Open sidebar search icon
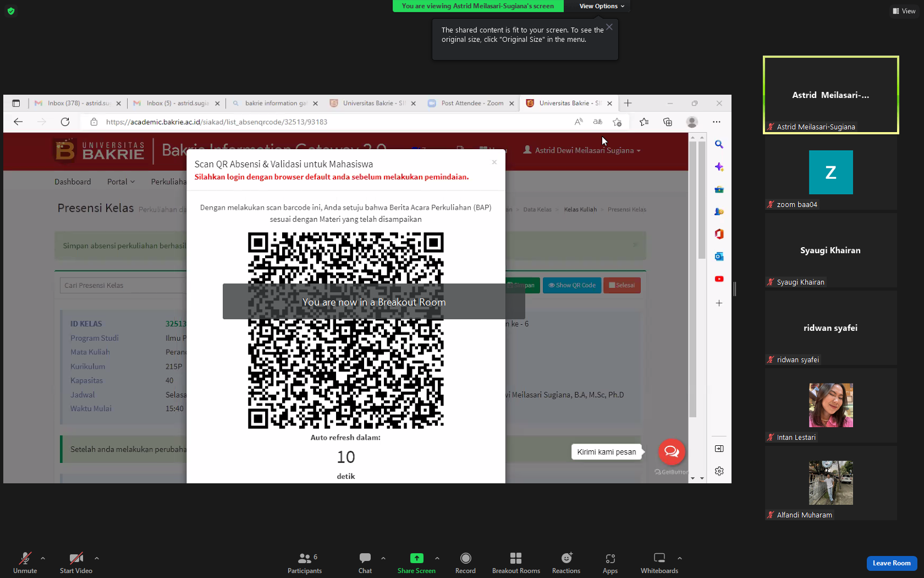This screenshot has width=924, height=578. [719, 144]
